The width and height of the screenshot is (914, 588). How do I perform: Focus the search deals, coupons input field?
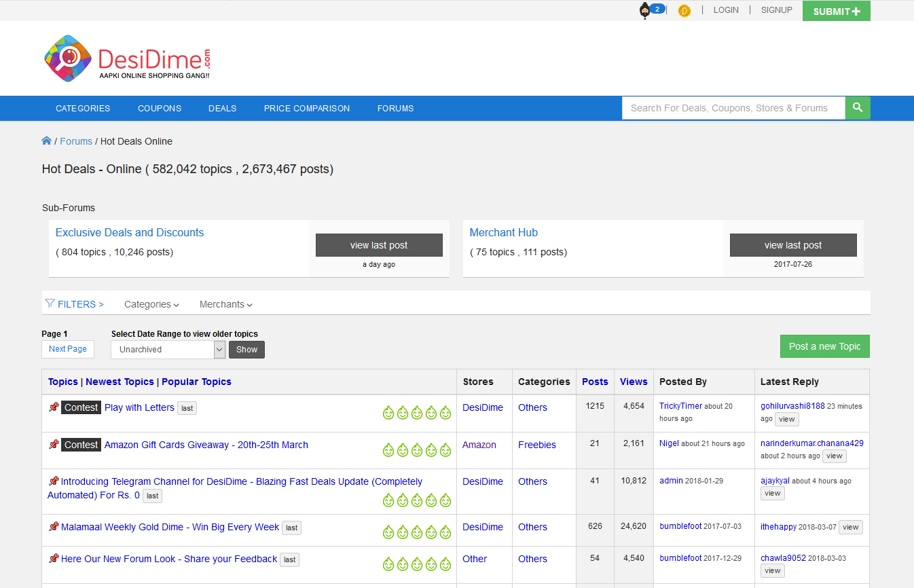[x=733, y=108]
